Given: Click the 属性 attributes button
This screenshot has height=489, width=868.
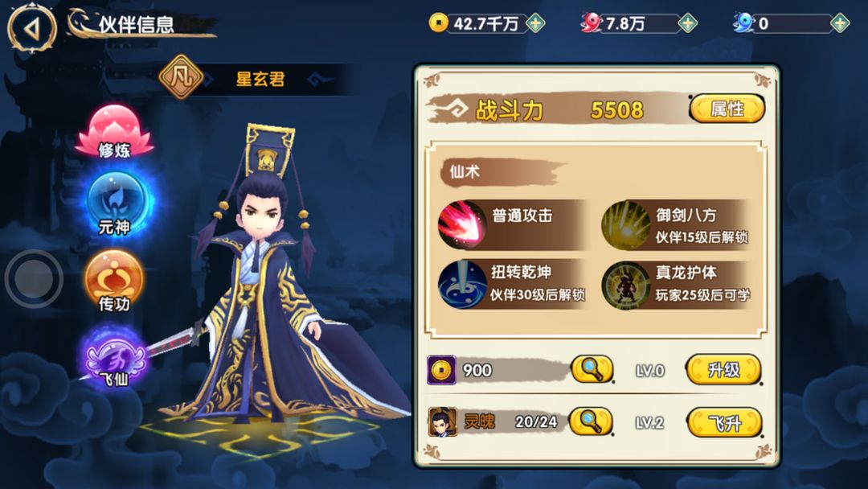Looking at the screenshot, I should pos(727,109).
